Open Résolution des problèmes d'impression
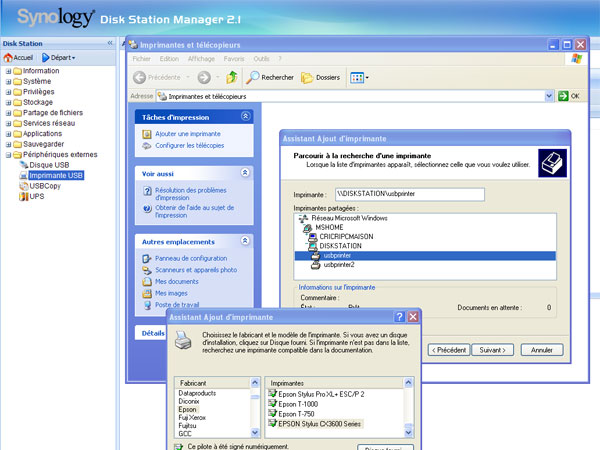Viewport: 600px width, 450px height. tap(191, 194)
